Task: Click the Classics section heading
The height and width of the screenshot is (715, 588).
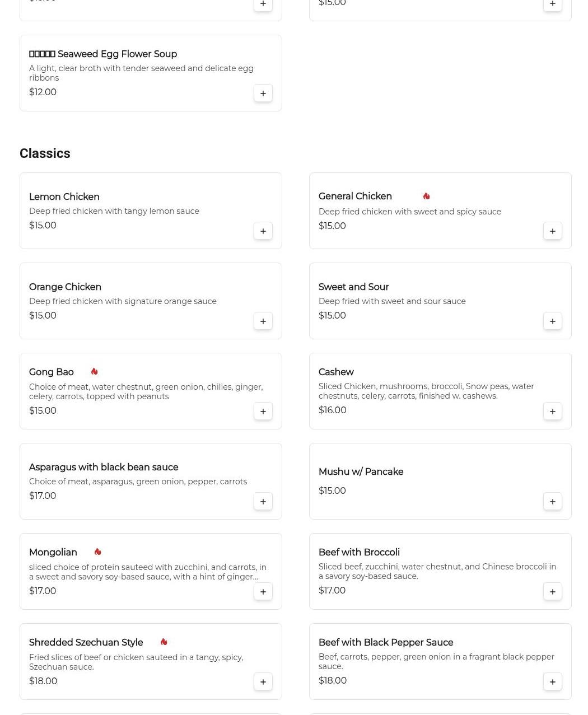Action: tap(45, 153)
